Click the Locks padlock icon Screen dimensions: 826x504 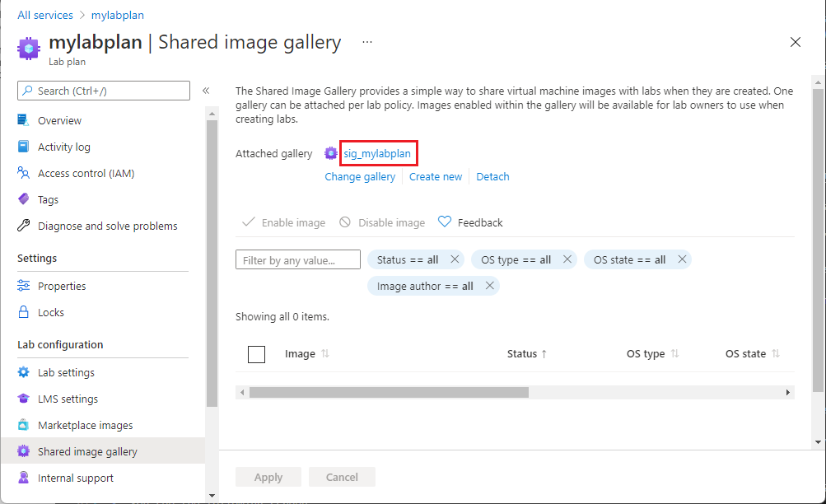click(23, 312)
